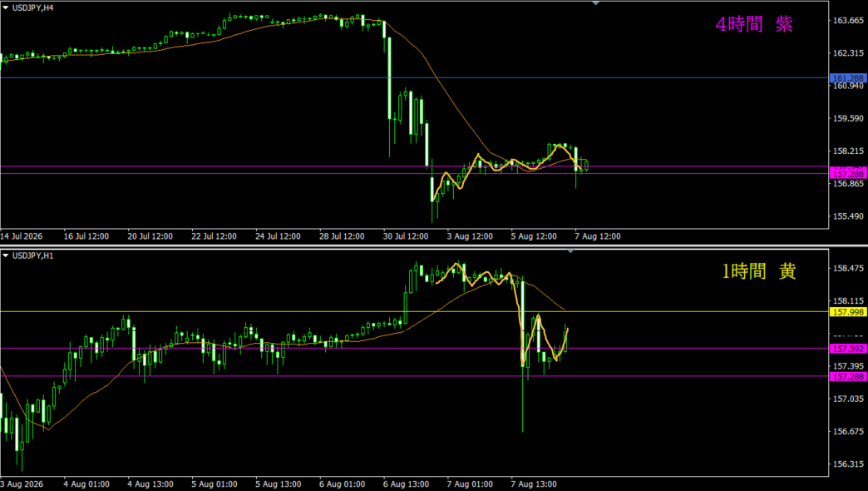Click the magenta 157.288 label on H1 chart
Viewport: 868px width, 491px height.
pos(848,376)
